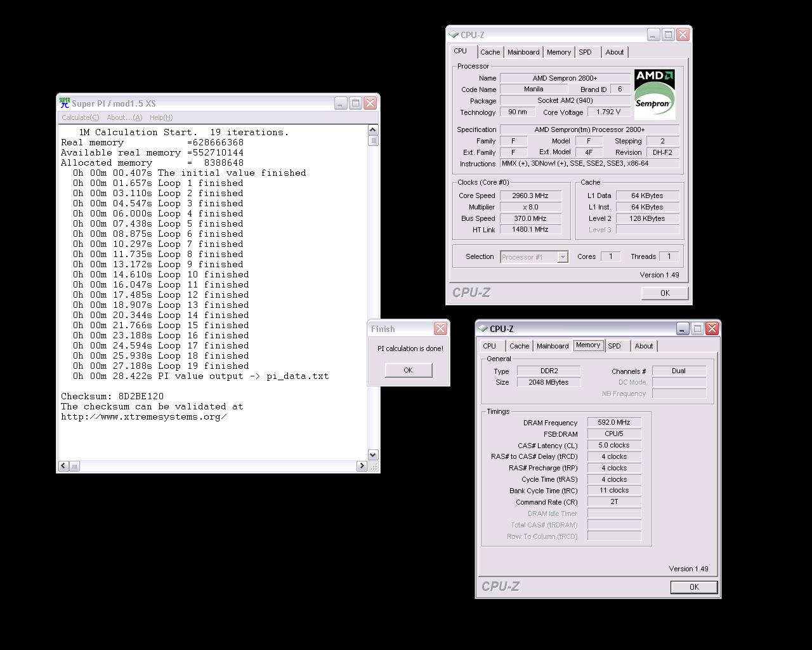Click the Technology value 90 nm
The height and width of the screenshot is (650, 812).
click(x=517, y=112)
